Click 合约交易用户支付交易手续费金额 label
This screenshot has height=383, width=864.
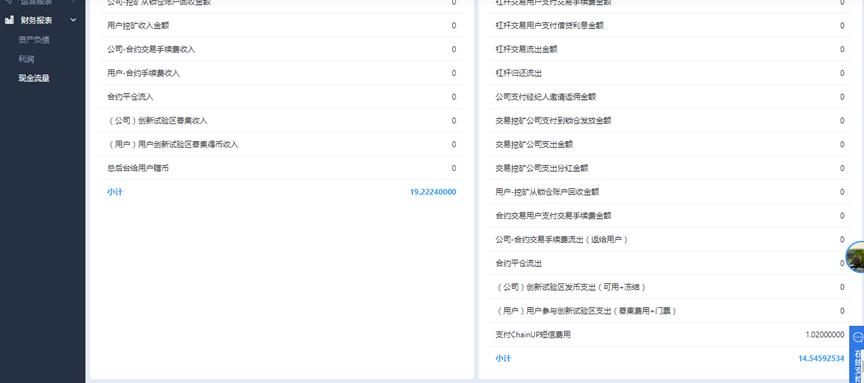tap(553, 215)
